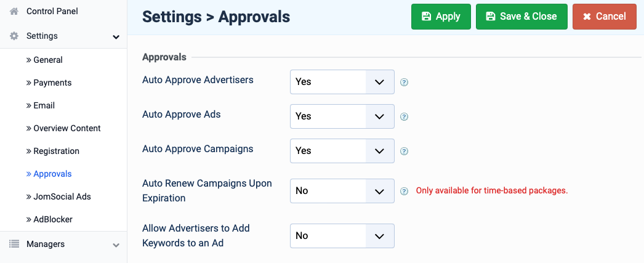Click the Settings gear icon
Image resolution: width=644 pixels, height=263 pixels.
pos(14,36)
